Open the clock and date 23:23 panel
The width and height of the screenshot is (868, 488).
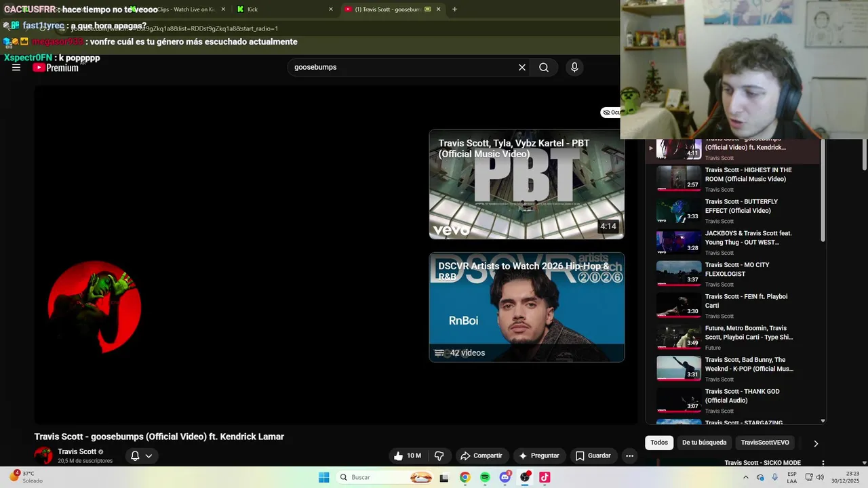[844, 477]
